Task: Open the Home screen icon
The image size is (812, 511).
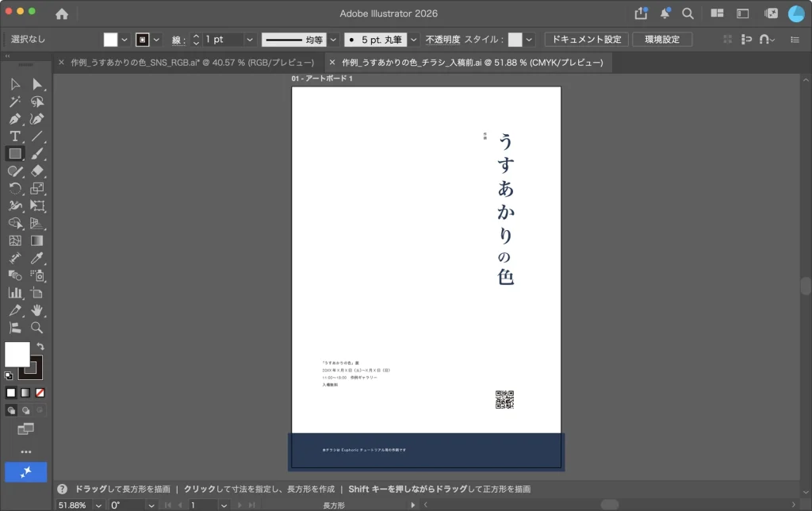Action: tap(62, 14)
